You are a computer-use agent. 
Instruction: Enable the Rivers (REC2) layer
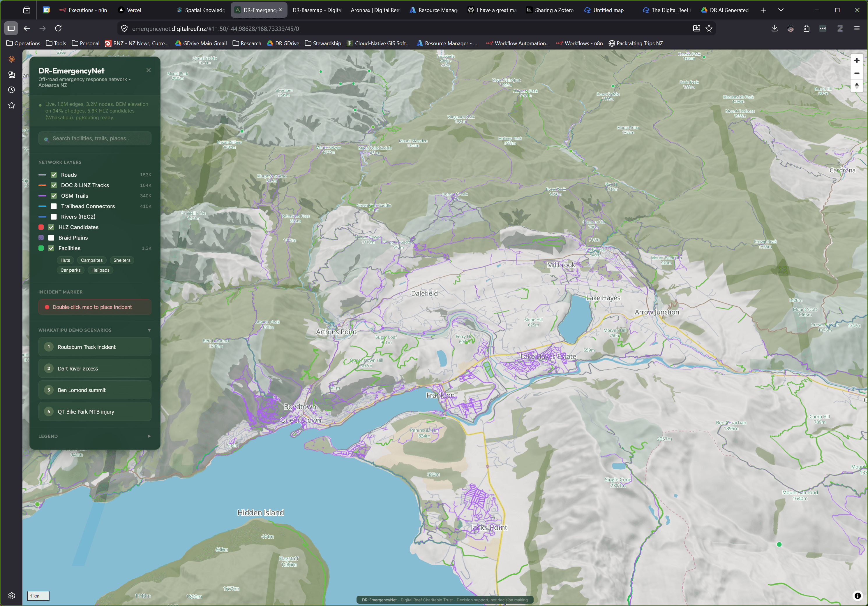[x=54, y=217]
